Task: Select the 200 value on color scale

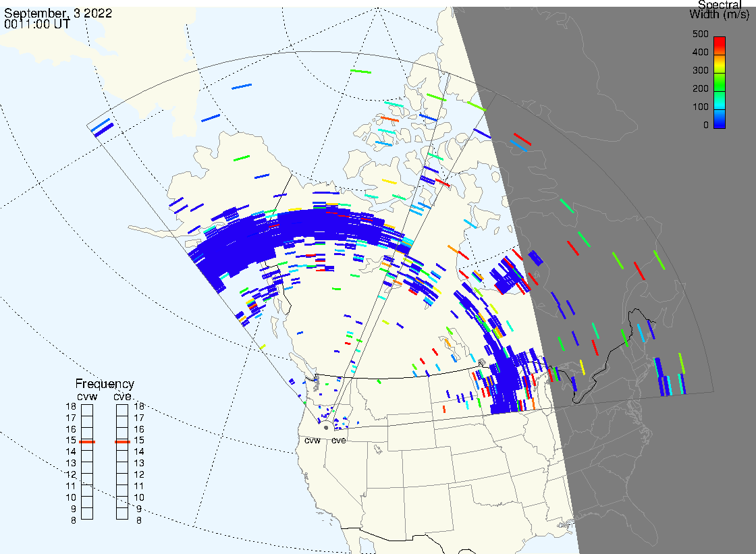Action: 701,88
